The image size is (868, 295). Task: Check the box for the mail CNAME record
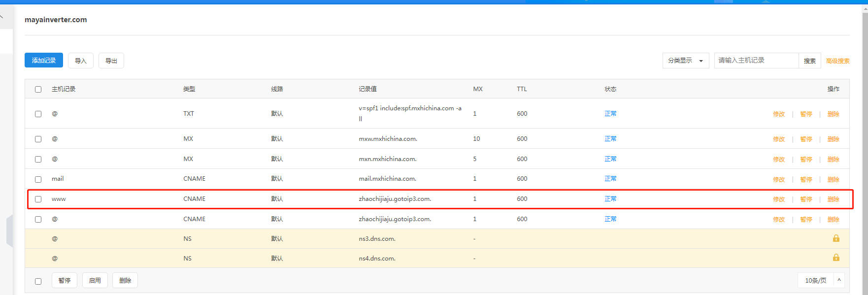(38, 179)
